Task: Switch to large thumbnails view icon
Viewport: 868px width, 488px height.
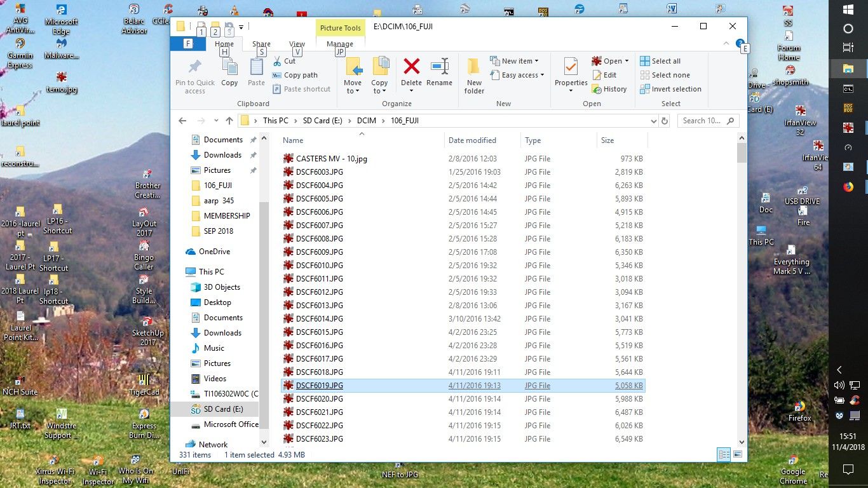Action: tap(737, 454)
